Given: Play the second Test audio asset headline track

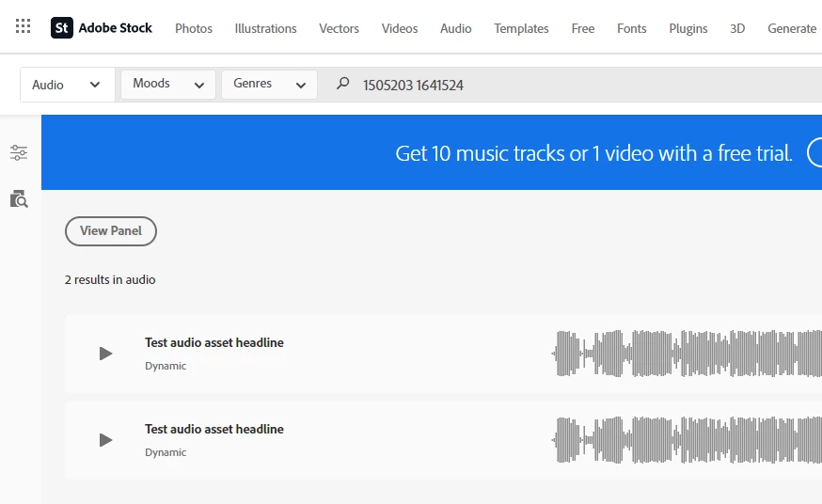Looking at the screenshot, I should (x=105, y=440).
